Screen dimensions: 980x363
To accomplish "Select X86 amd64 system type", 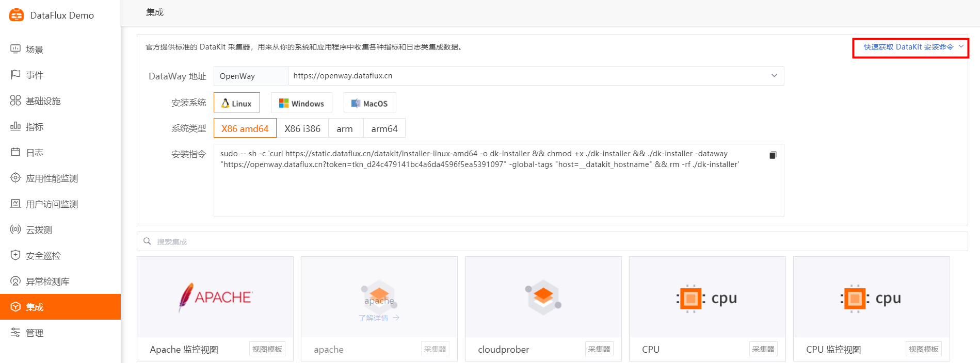I will 245,128.
